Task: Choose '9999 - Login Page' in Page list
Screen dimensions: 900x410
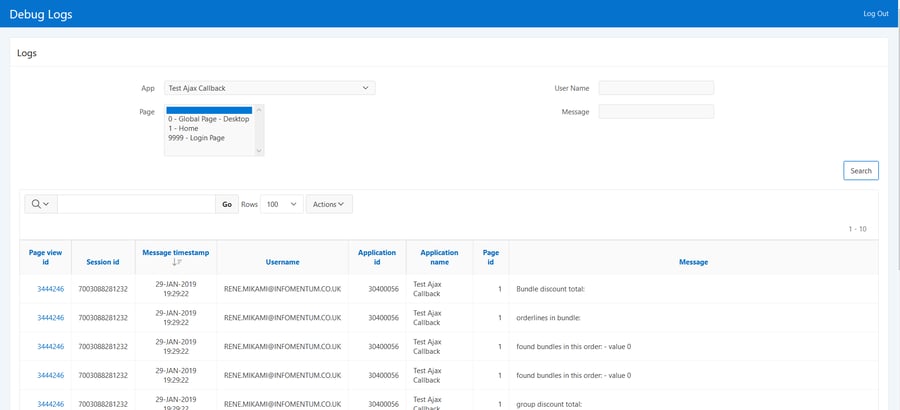Action: (196, 138)
